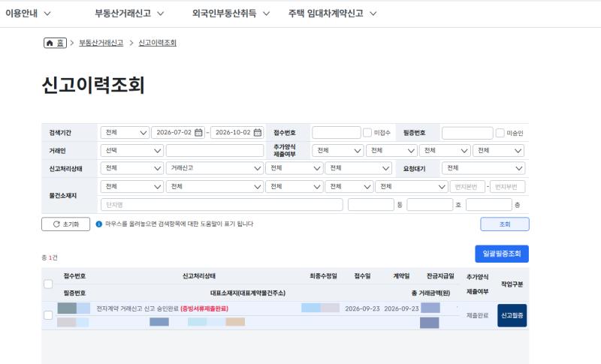Screen dimensions: 601x364
Task: Open 부동산거래신고 breadcrumb link
Action: pos(101,43)
